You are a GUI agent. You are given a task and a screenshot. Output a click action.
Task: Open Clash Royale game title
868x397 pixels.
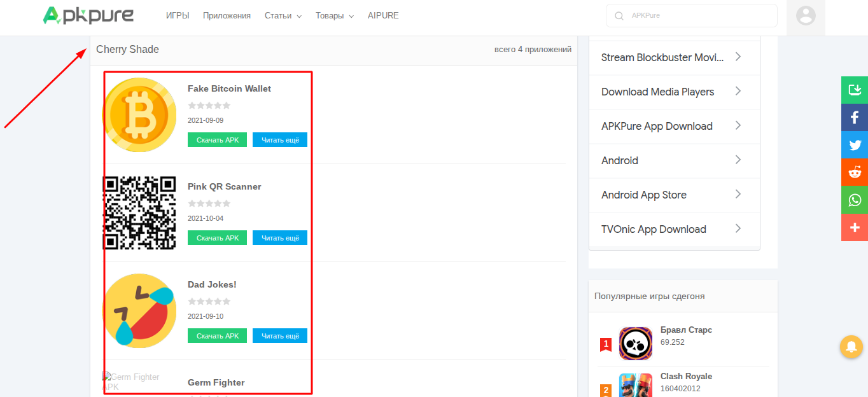686,377
